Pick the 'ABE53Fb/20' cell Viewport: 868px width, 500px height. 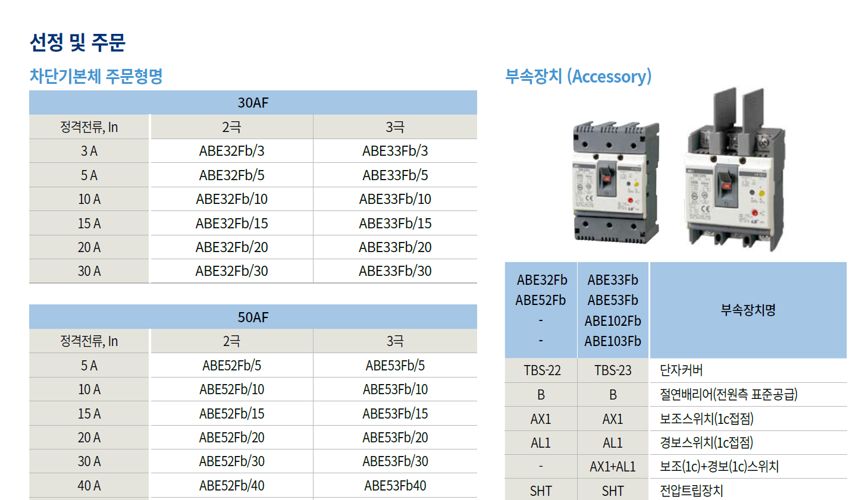395,438
